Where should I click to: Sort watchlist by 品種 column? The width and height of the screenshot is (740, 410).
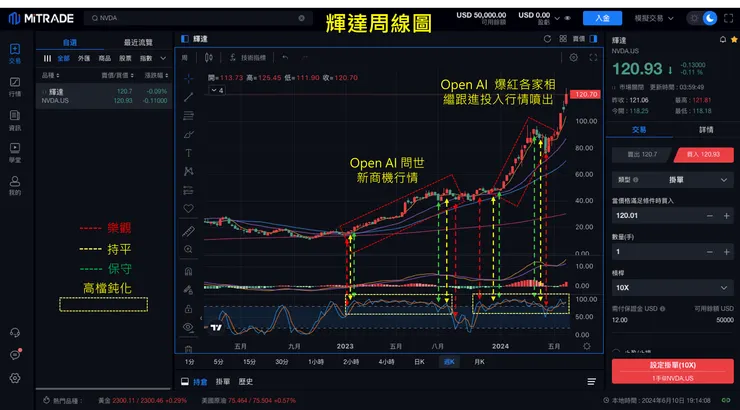click(x=50, y=75)
